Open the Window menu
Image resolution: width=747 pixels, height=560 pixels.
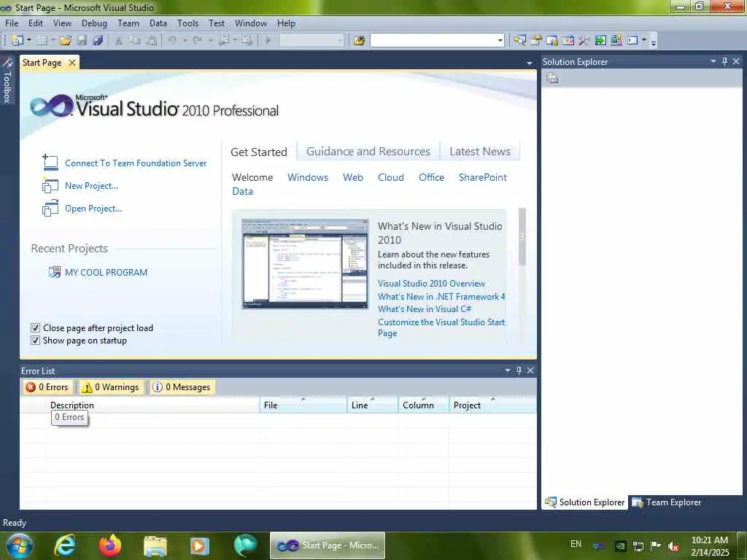click(251, 23)
